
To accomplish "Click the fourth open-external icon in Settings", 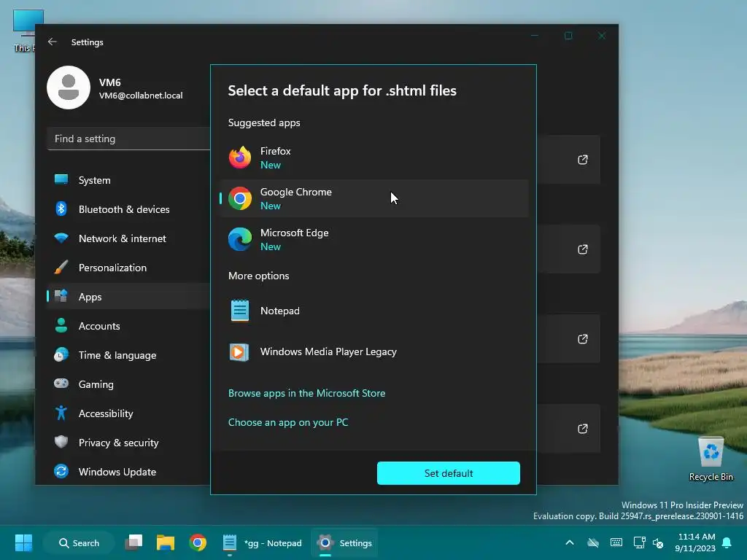I will click(583, 429).
